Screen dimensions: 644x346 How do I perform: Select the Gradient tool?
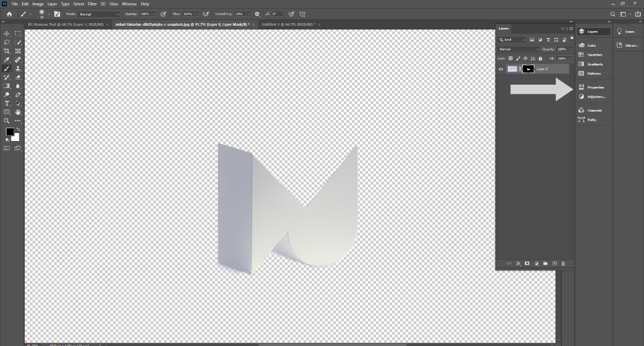click(7, 86)
